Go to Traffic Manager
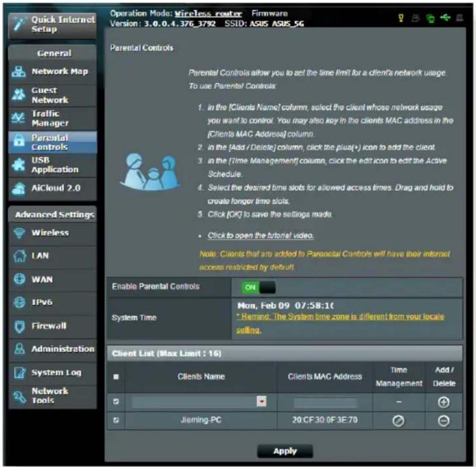The width and height of the screenshot is (476, 467). (x=52, y=118)
